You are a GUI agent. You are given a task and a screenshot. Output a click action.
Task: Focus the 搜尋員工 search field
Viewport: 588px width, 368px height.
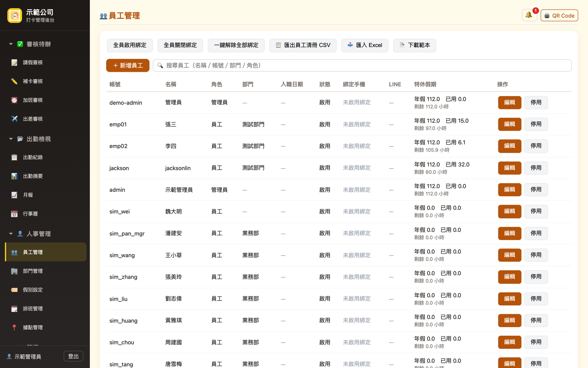click(362, 66)
